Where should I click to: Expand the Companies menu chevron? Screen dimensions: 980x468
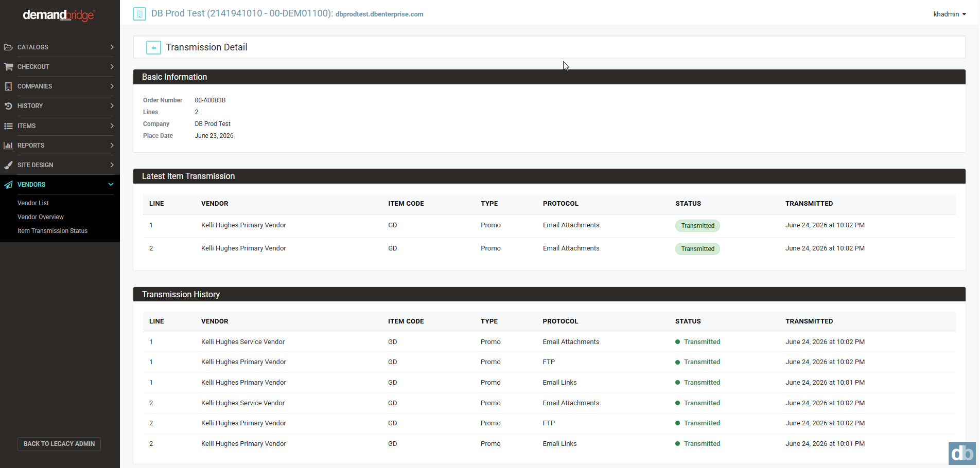click(x=112, y=86)
